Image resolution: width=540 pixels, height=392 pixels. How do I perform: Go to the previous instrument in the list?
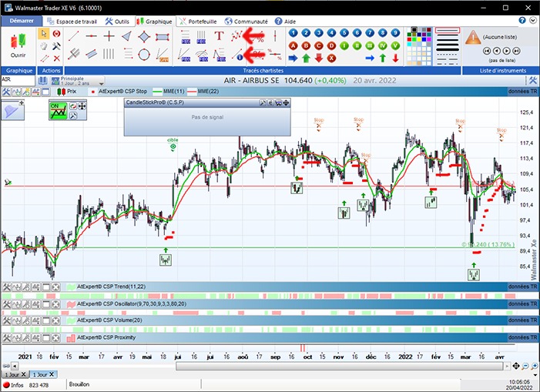click(x=497, y=51)
